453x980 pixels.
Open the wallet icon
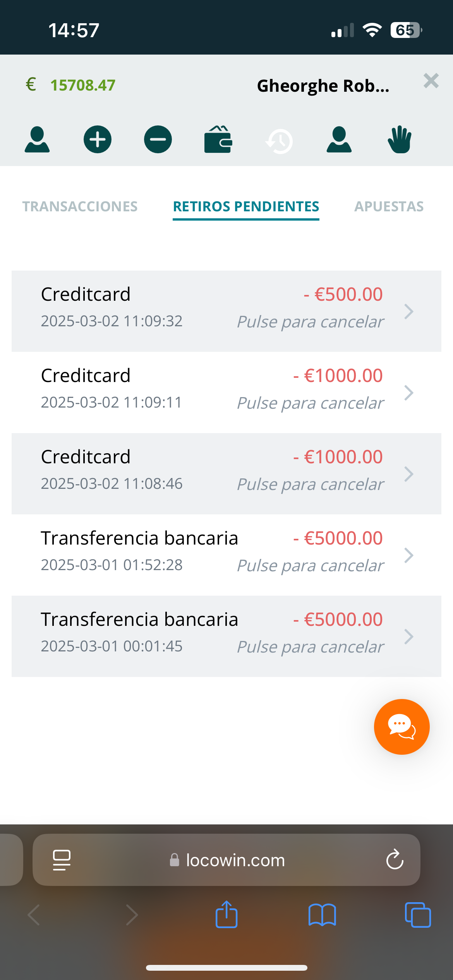[x=218, y=139]
